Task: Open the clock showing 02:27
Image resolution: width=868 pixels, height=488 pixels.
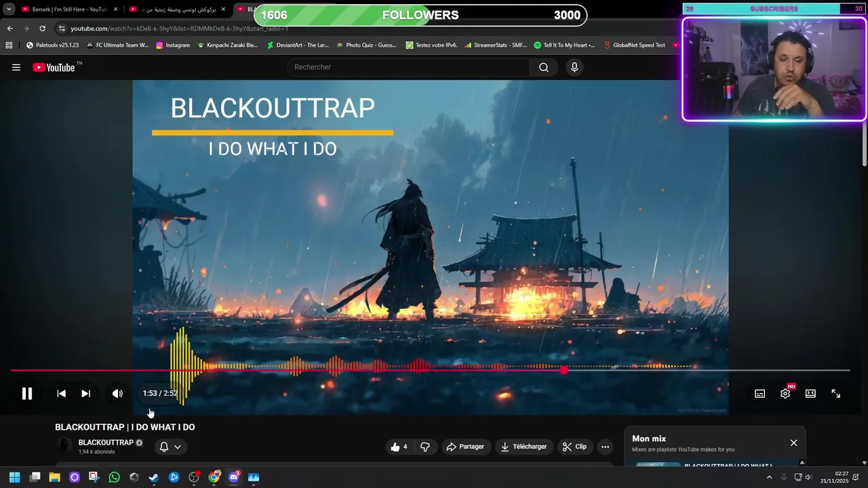Action: (834, 477)
